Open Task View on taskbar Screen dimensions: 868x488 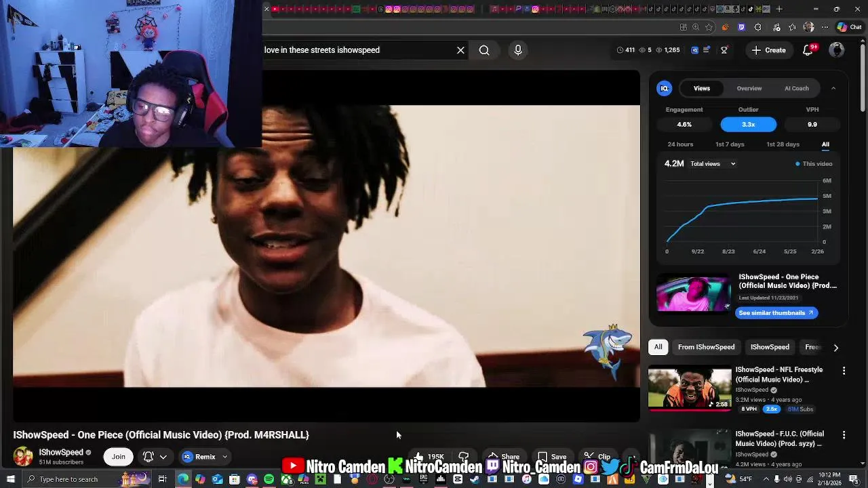pos(162,479)
